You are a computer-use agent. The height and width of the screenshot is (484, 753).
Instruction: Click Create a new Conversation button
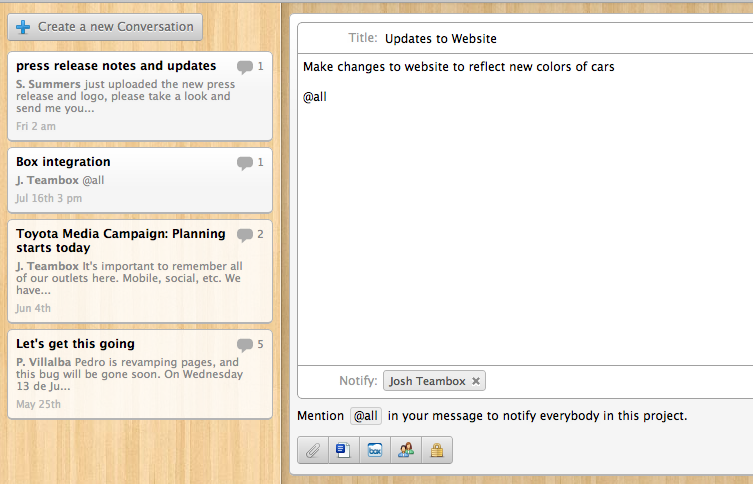point(105,27)
